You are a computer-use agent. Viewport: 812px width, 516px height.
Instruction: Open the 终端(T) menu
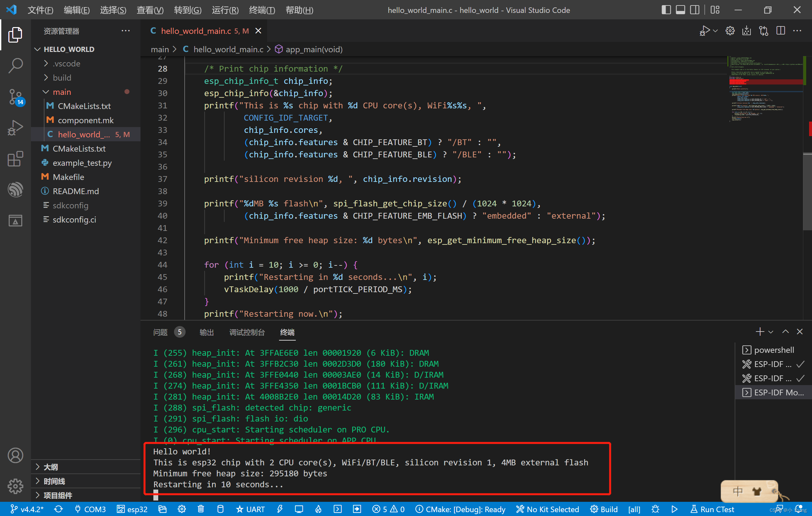pyautogui.click(x=262, y=10)
